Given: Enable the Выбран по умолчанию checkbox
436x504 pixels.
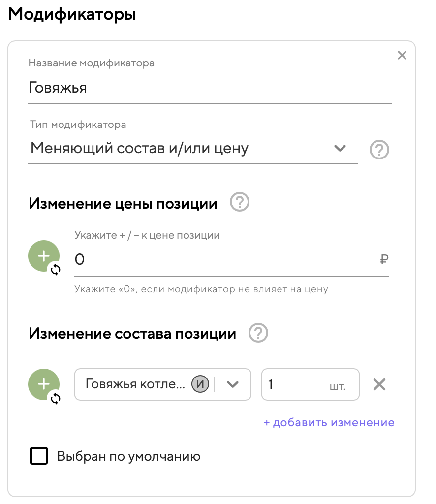Looking at the screenshot, I should click(39, 456).
